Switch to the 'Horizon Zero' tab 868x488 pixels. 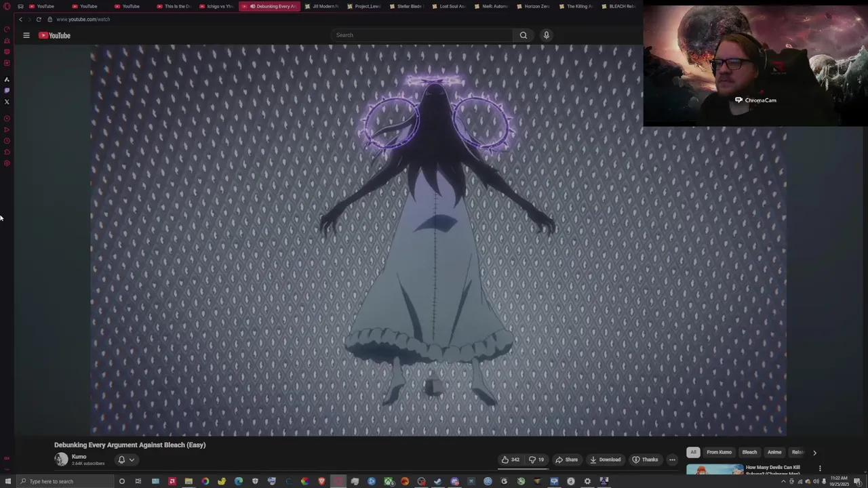[x=532, y=6]
